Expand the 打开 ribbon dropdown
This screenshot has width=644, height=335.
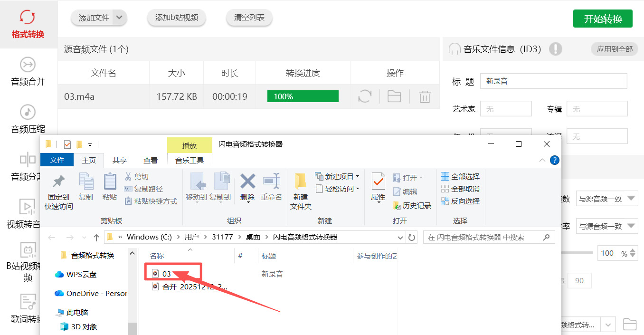click(x=421, y=178)
